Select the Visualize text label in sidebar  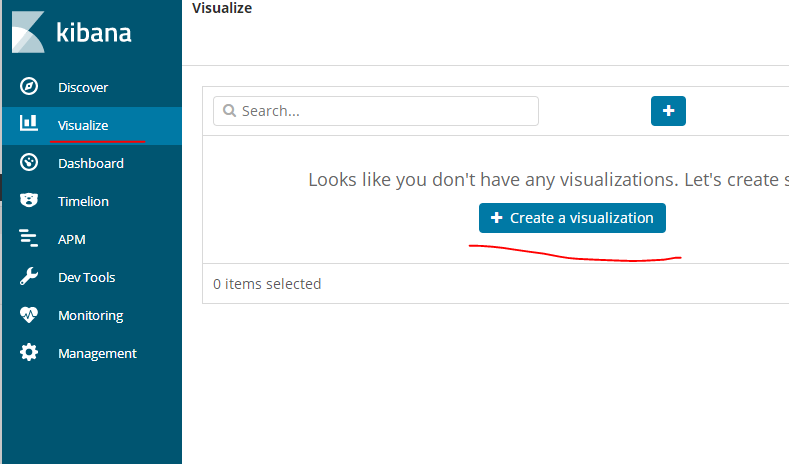(83, 125)
